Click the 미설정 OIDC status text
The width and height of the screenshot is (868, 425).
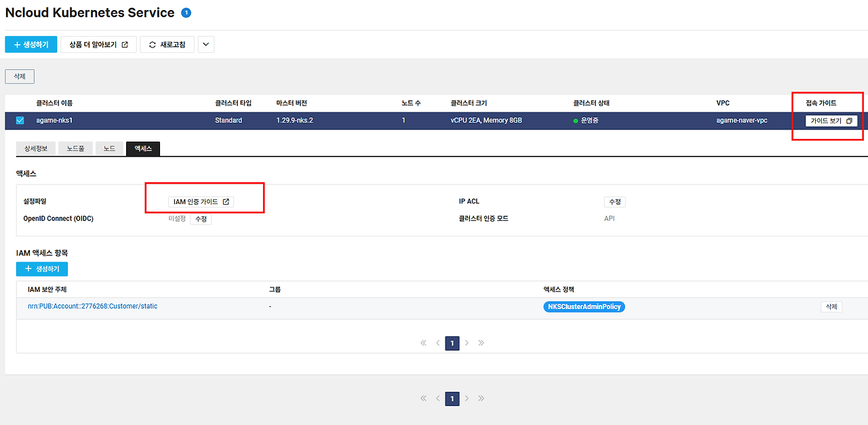tap(177, 219)
